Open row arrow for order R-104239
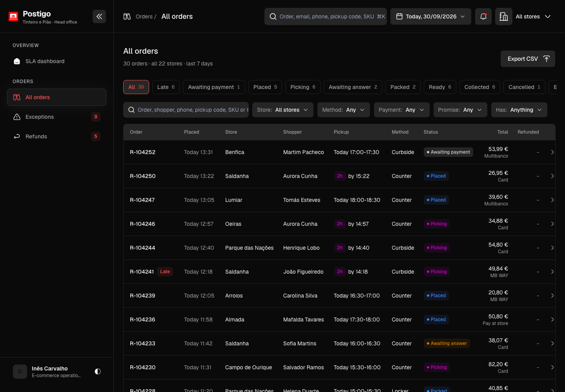The image size is (565, 392). point(552,296)
